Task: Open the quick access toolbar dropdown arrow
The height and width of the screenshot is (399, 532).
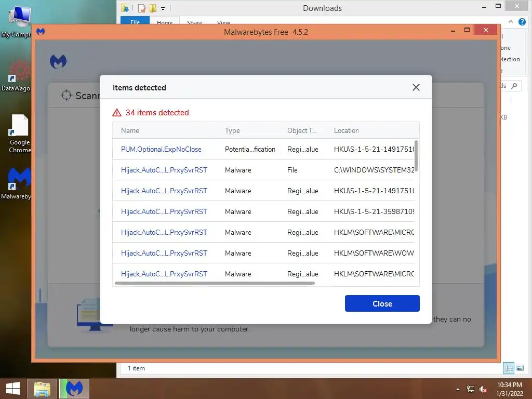Action: coord(163,8)
